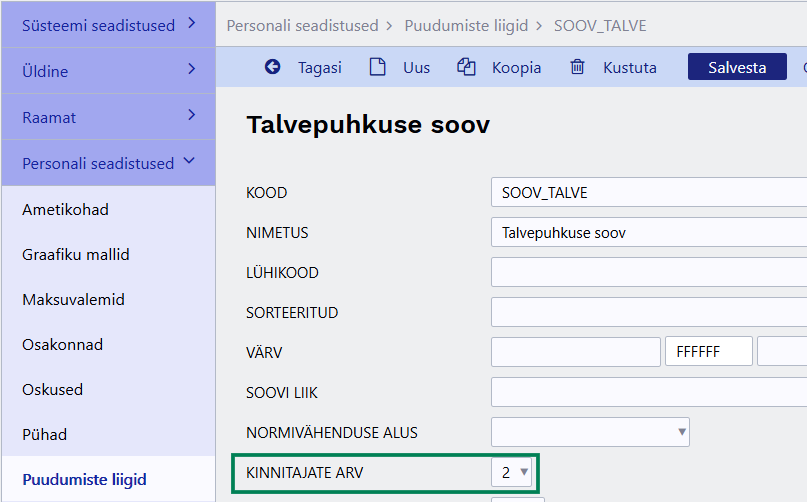The image size is (807, 502).
Task: Open Ametikohad in the sidebar
Action: pyautogui.click(x=65, y=210)
